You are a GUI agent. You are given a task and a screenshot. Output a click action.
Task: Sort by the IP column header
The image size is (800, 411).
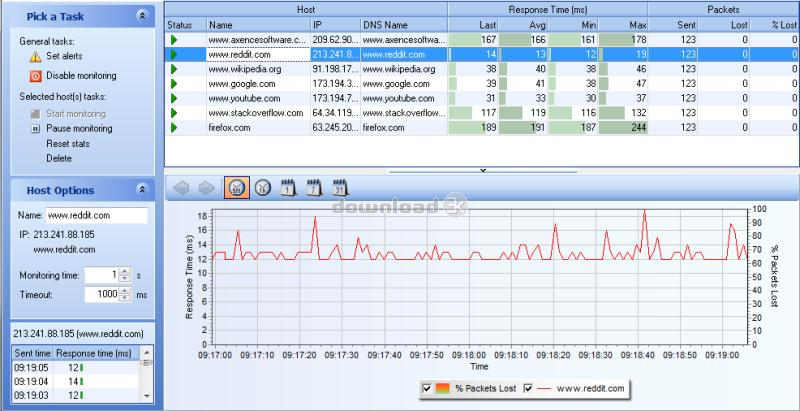[x=335, y=25]
